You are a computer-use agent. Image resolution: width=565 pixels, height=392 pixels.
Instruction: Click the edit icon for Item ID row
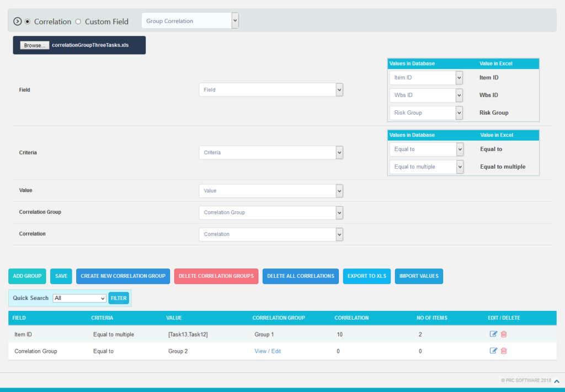pos(493,334)
